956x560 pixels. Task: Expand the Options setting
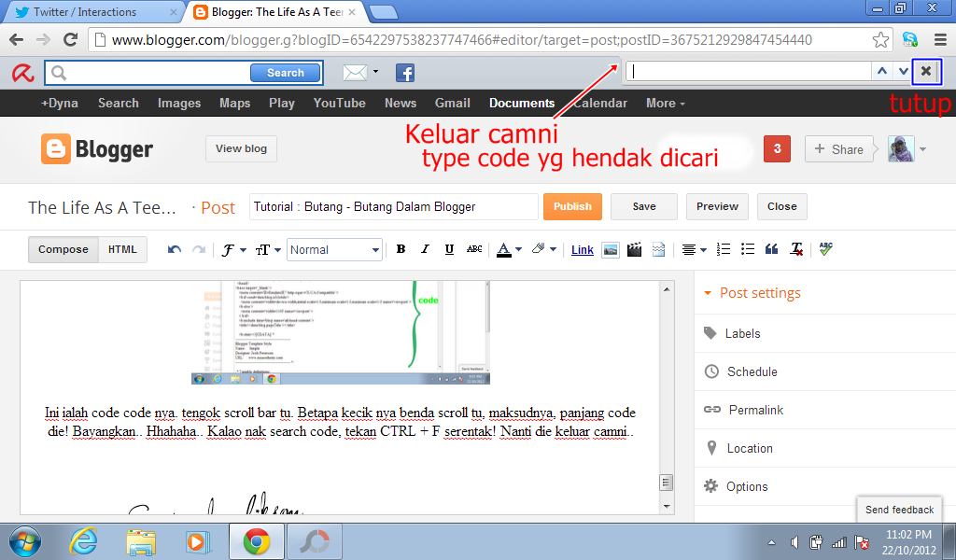(736, 486)
